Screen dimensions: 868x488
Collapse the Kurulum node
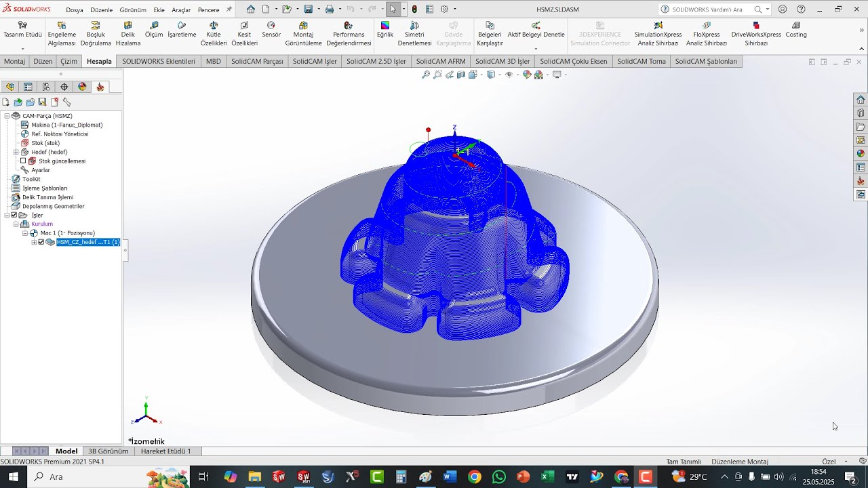(x=16, y=224)
